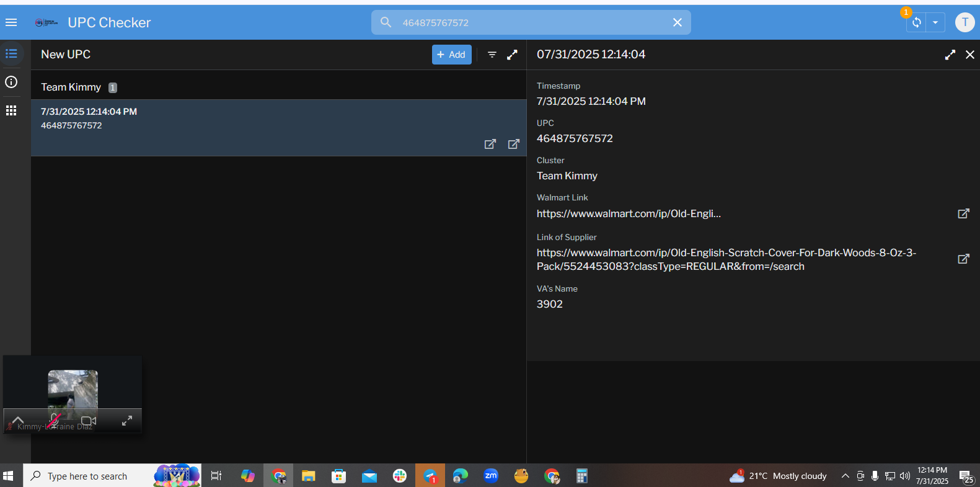The height and width of the screenshot is (487, 980).
Task: Open the About info icon in sidebar
Action: tap(11, 82)
